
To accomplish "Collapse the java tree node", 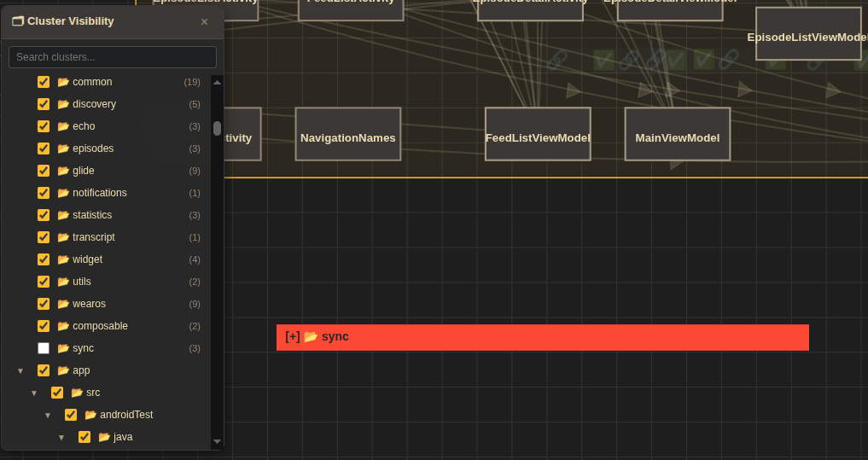I will point(61,437).
